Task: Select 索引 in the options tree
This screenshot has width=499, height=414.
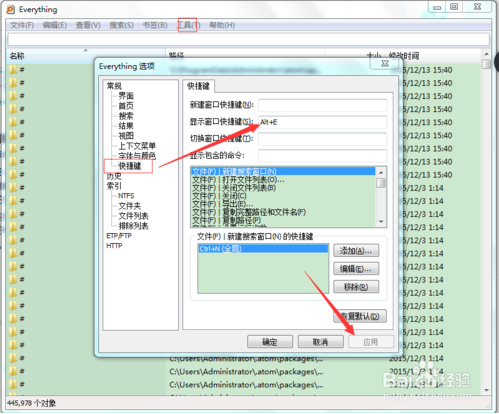Action: tap(114, 186)
